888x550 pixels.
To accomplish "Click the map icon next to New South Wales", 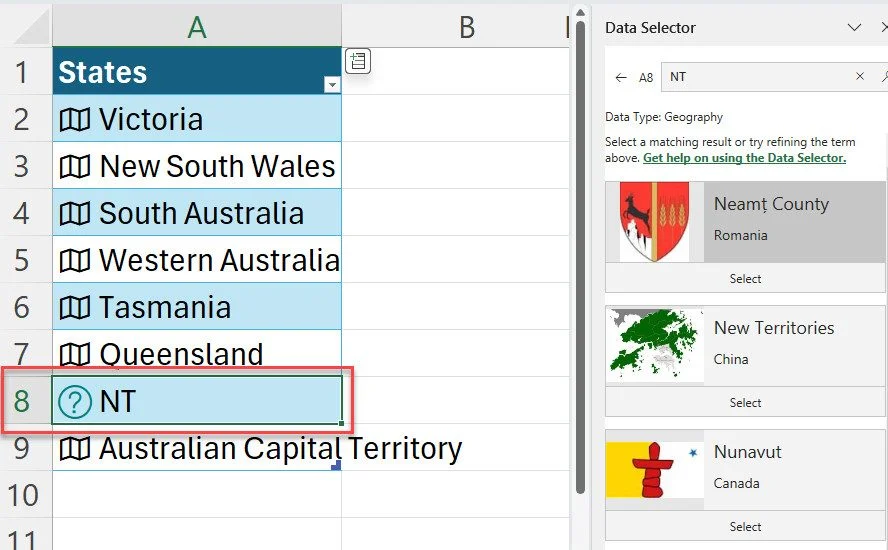I will [75, 167].
